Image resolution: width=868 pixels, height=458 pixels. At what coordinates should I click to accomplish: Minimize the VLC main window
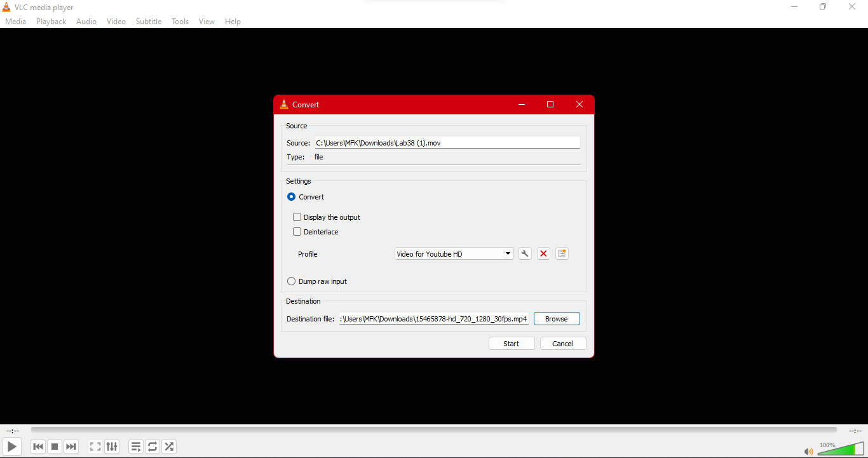coord(794,7)
